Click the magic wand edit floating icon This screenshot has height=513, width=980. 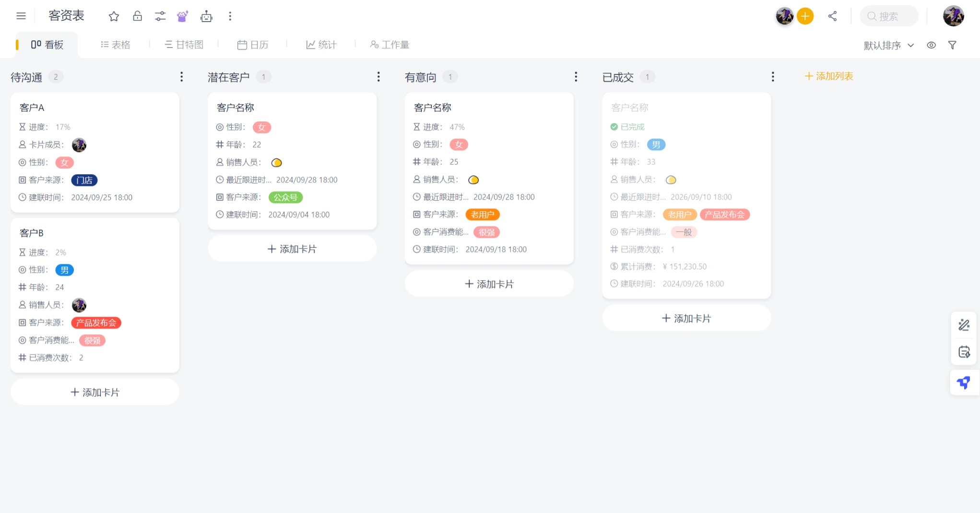[x=964, y=325]
